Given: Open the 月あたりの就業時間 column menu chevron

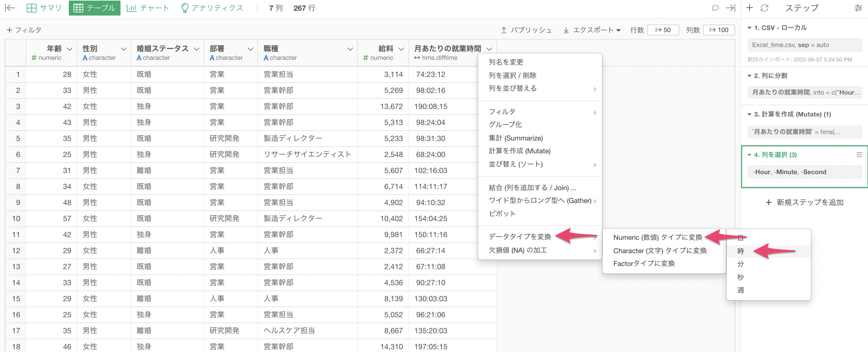Looking at the screenshot, I should 489,49.
